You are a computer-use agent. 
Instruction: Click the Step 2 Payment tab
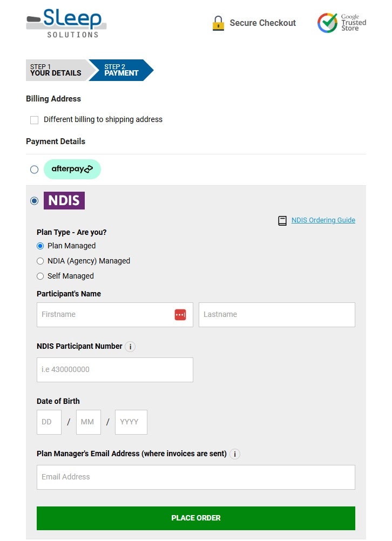[x=121, y=70]
